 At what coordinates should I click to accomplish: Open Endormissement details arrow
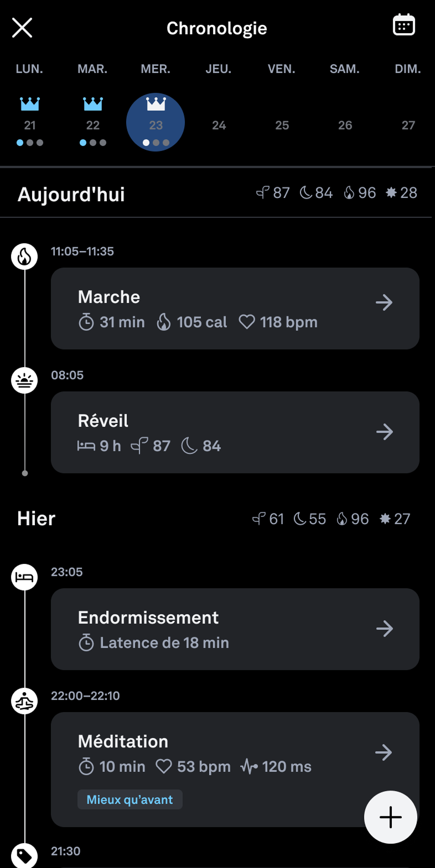click(384, 629)
